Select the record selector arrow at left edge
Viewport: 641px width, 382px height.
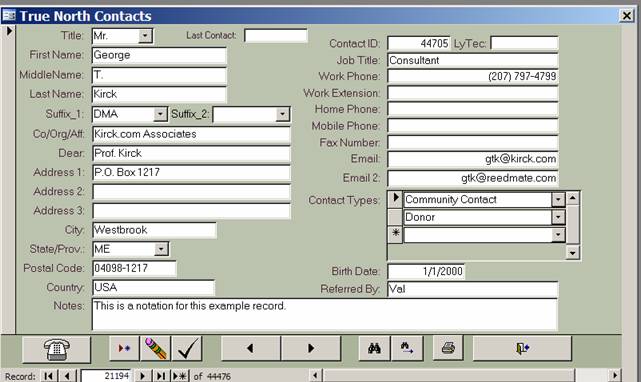(x=9, y=31)
